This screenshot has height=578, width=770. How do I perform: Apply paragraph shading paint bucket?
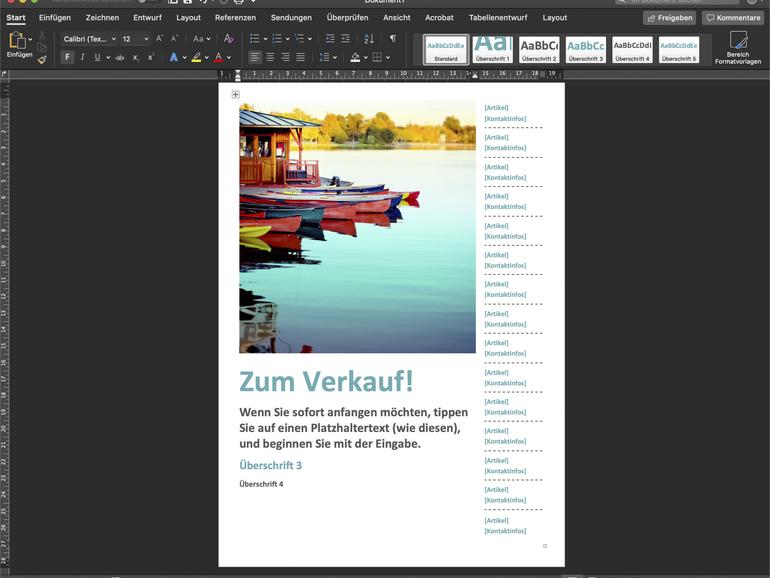tap(356, 57)
